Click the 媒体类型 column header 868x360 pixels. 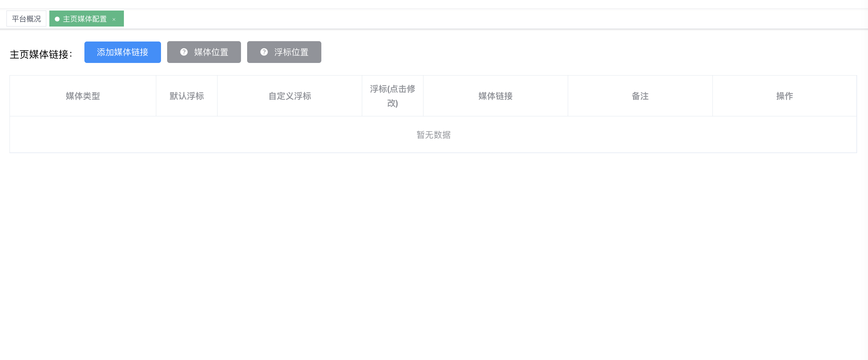point(83,96)
